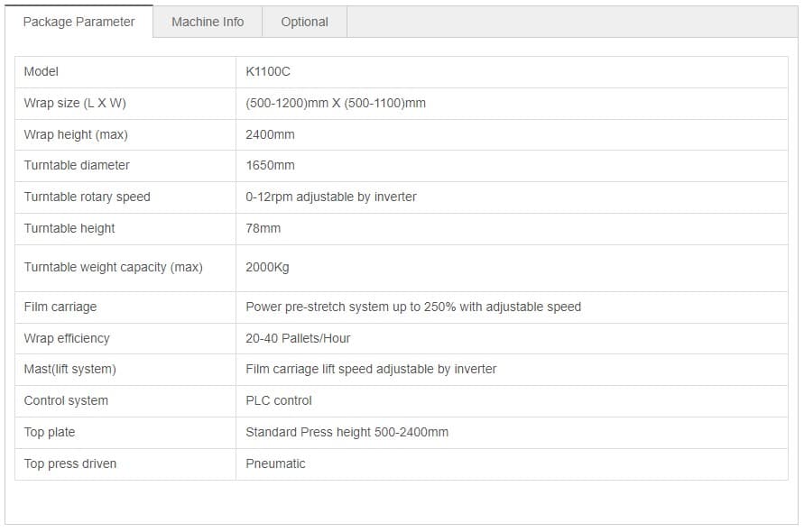The width and height of the screenshot is (804, 532).
Task: Click the Model row label
Action: coord(41,71)
